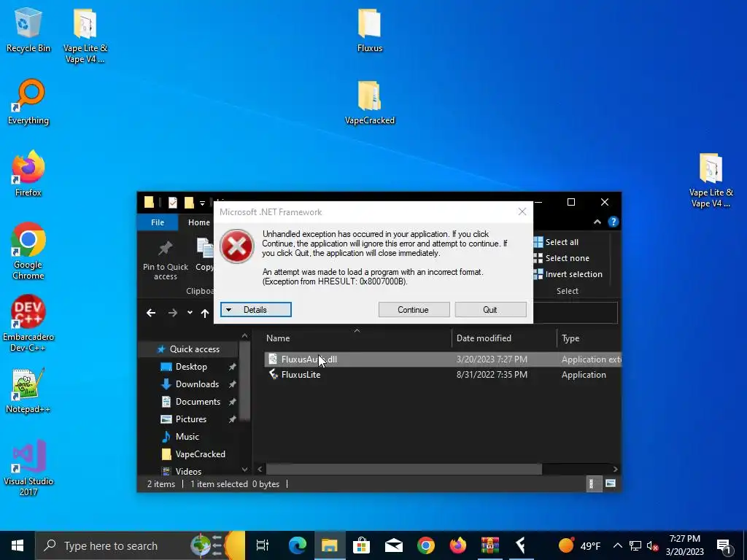Open VapeCracked in the navigation pane
Screen dimensions: 747x560
200,454
